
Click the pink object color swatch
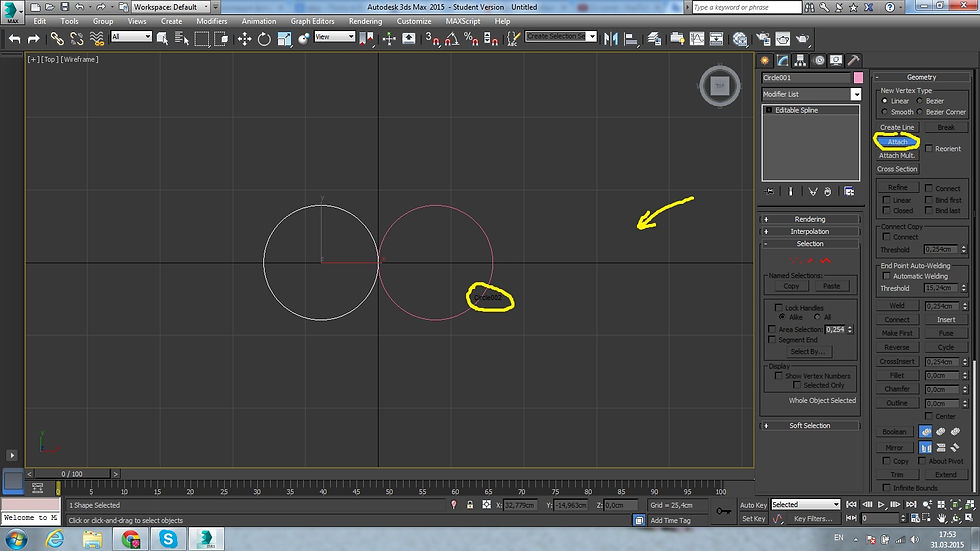click(858, 78)
